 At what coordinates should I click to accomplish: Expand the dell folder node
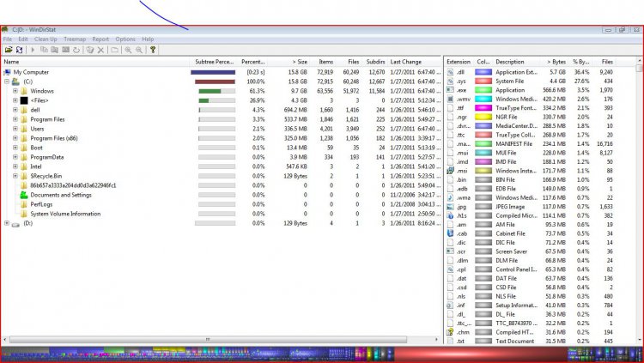(15, 110)
